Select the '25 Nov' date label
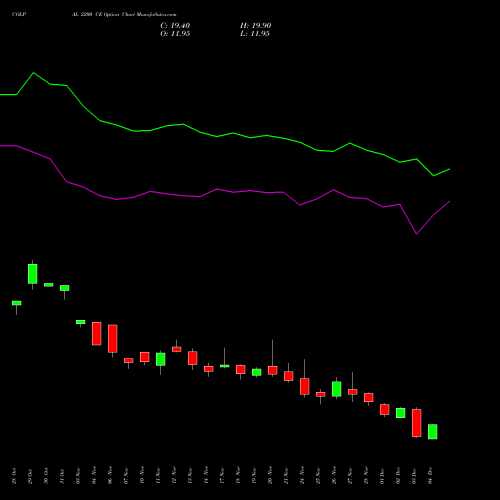Viewport: 500px width, 500px height. (x=318, y=476)
